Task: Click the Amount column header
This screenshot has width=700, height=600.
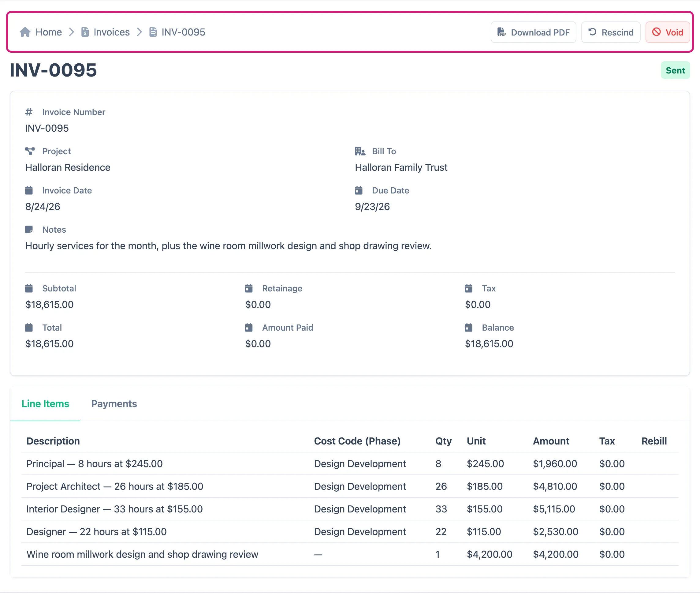Action: pos(551,441)
